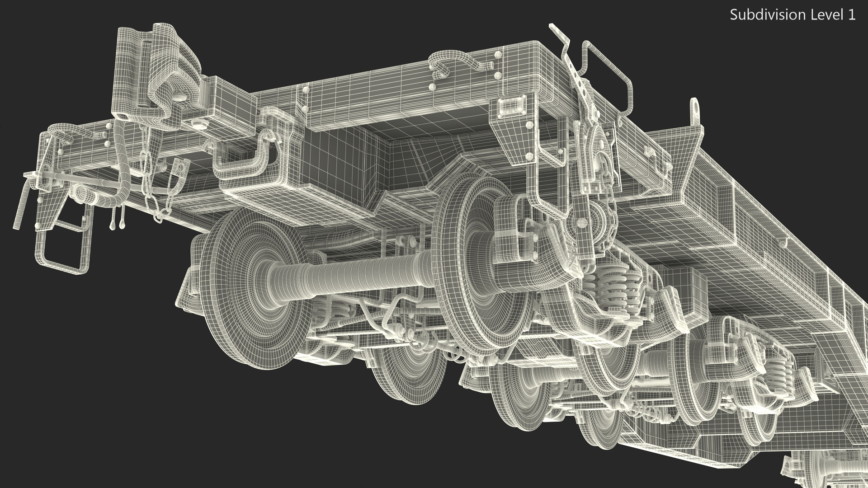Click the uncoupling lever at left end
Image resolution: width=868 pixels, height=488 pixels.
pyautogui.click(x=24, y=203)
